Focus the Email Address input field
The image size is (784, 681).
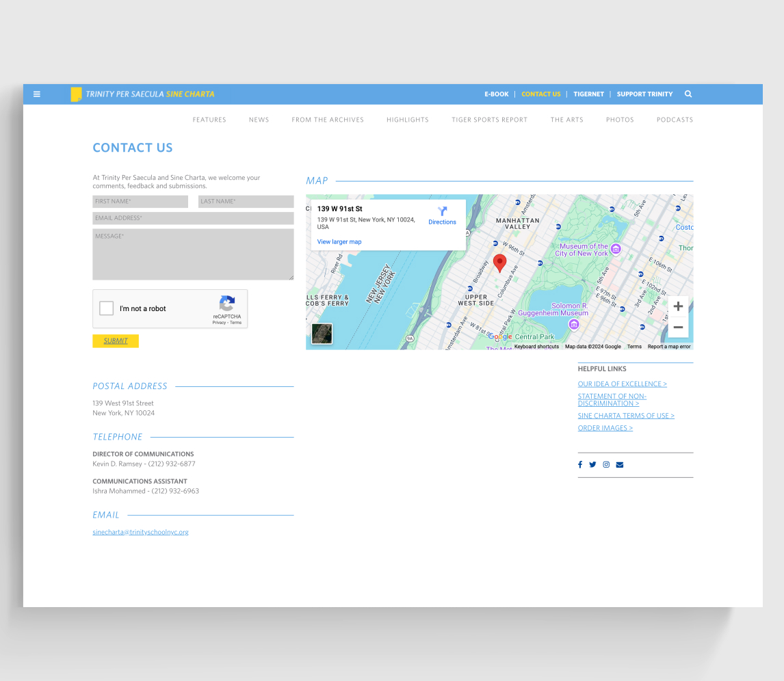[193, 218]
